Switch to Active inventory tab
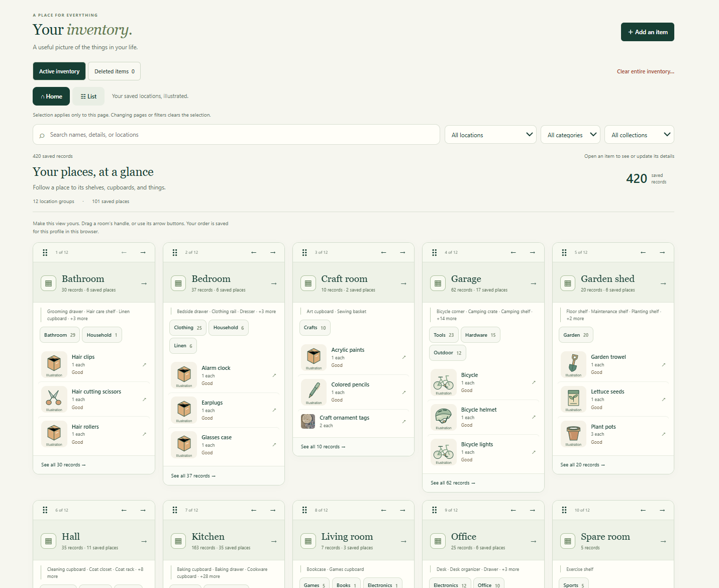This screenshot has height=588, width=719. click(x=59, y=71)
